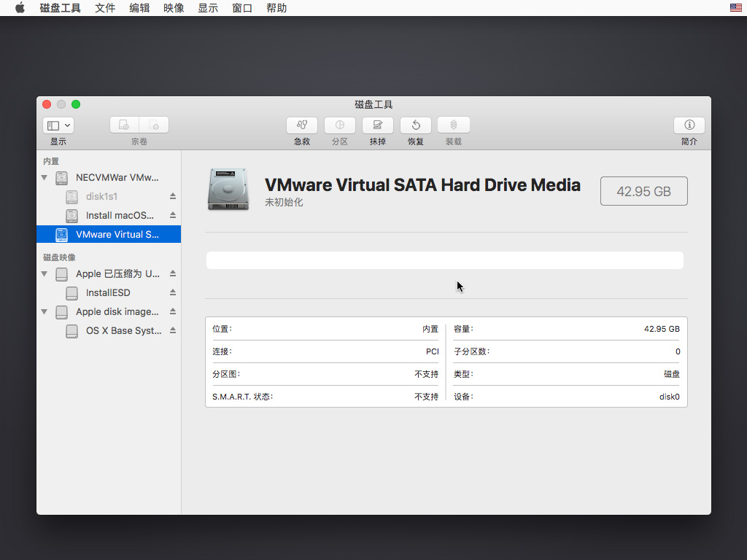Viewport: 747px width, 560px height.
Task: Click the large hard drive image
Action: click(x=228, y=189)
